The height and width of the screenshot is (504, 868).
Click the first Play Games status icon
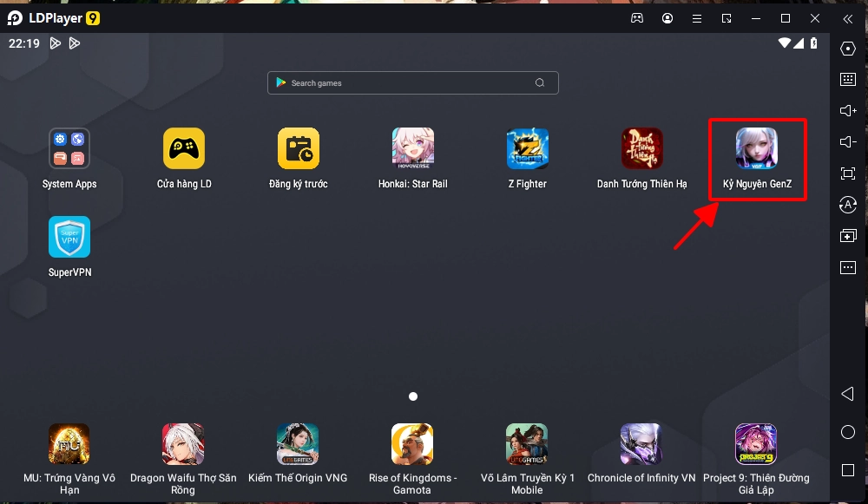click(56, 43)
